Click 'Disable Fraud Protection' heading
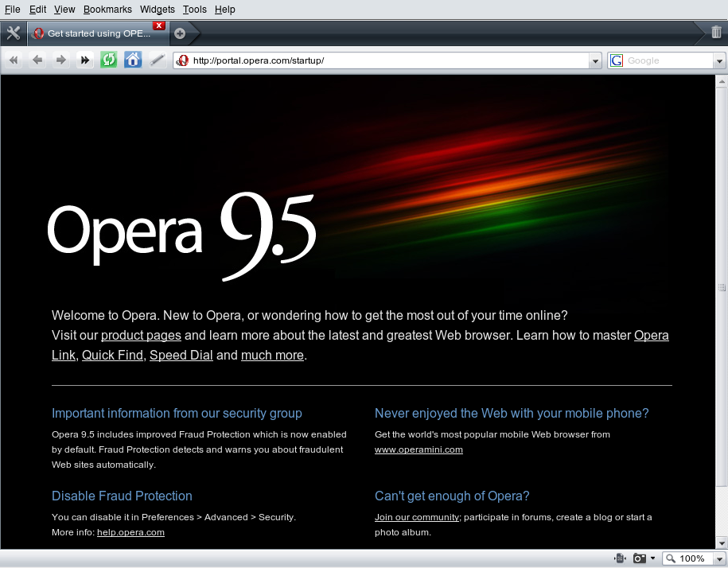 [x=122, y=496]
